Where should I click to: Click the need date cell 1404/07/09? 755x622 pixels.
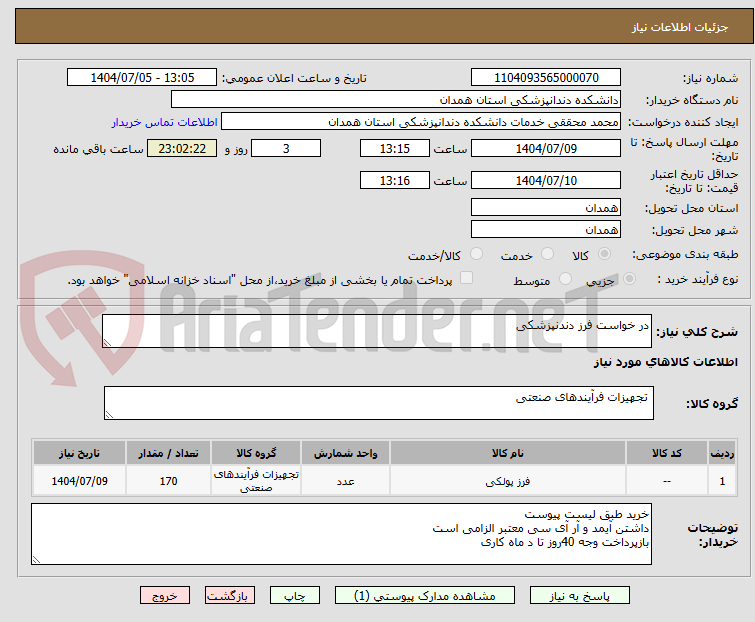pyautogui.click(x=79, y=480)
